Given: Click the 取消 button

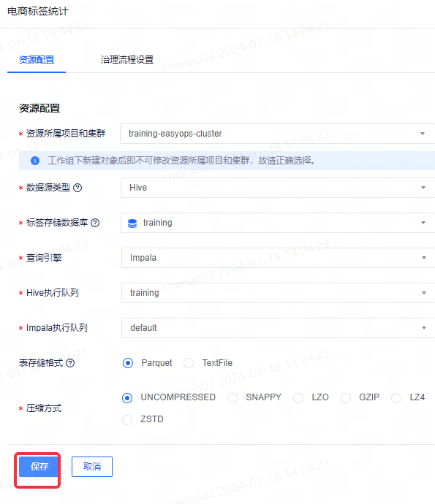Looking at the screenshot, I should pos(92,467).
